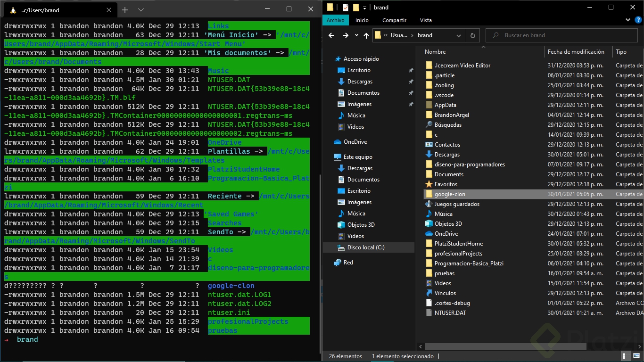Refresh the brand folder view

point(472,35)
